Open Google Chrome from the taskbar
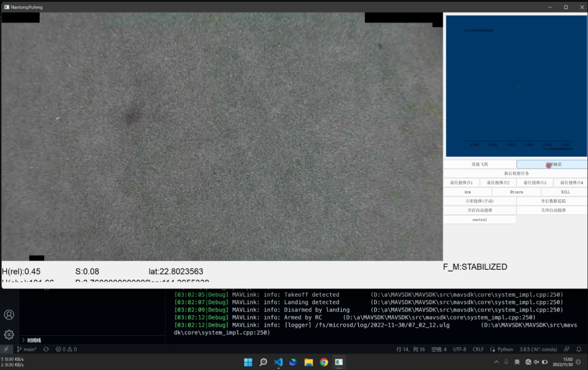 324,362
